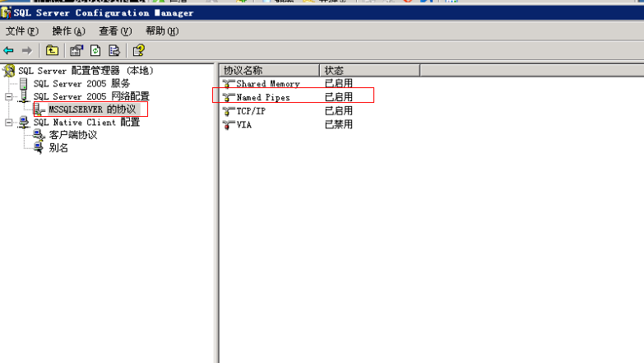The height and width of the screenshot is (363, 644).
Task: Select SQL Server 配置管理器 (本地) root node
Action: 86,71
